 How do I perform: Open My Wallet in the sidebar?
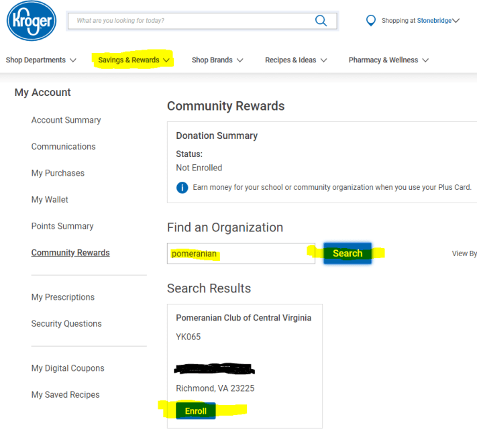[x=50, y=199]
